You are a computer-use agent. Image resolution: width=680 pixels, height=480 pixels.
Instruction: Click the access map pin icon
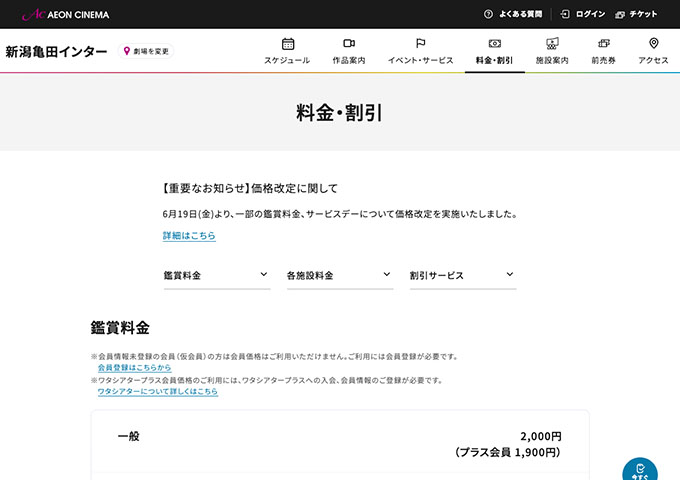654,43
